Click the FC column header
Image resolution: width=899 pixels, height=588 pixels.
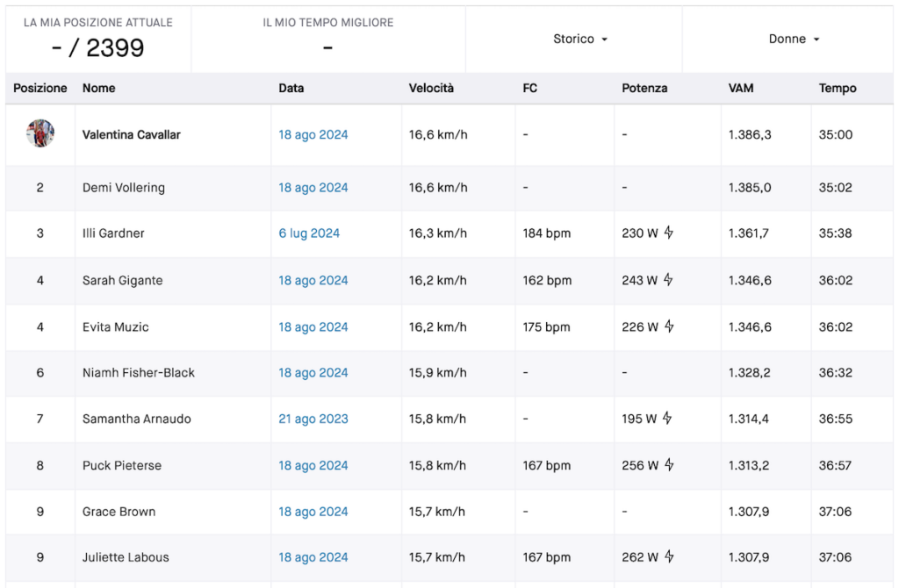click(x=529, y=89)
